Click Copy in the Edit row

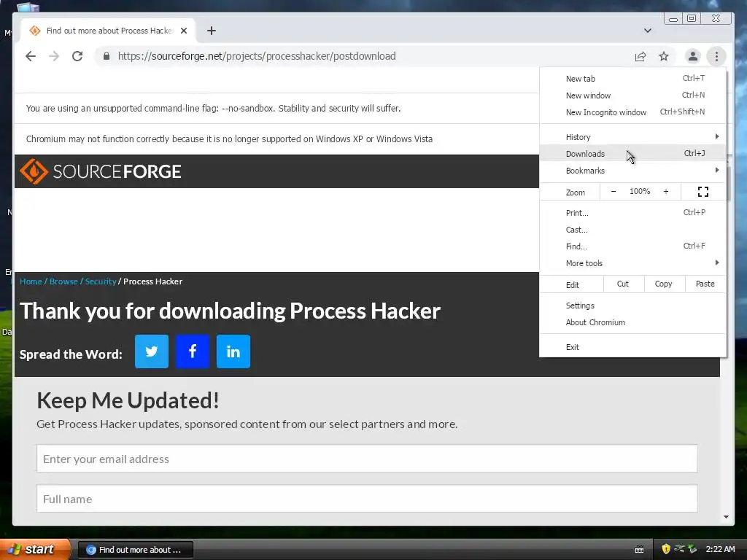point(664,284)
